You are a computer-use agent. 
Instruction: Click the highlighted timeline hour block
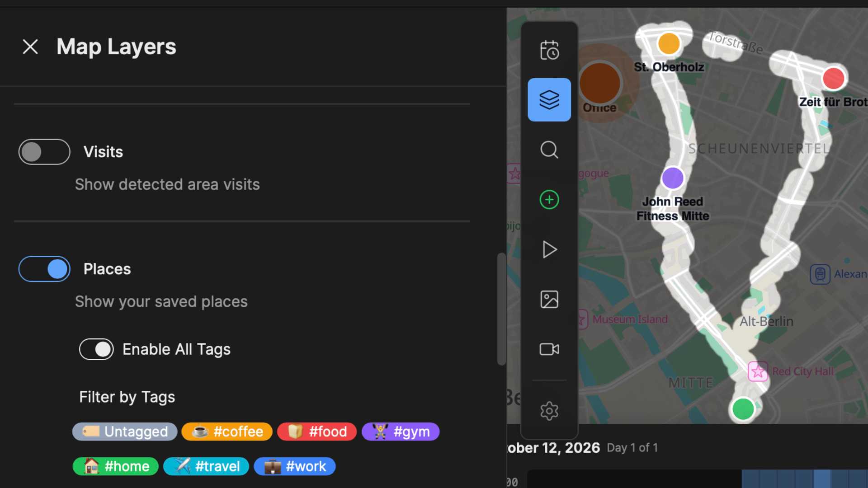[822, 479]
